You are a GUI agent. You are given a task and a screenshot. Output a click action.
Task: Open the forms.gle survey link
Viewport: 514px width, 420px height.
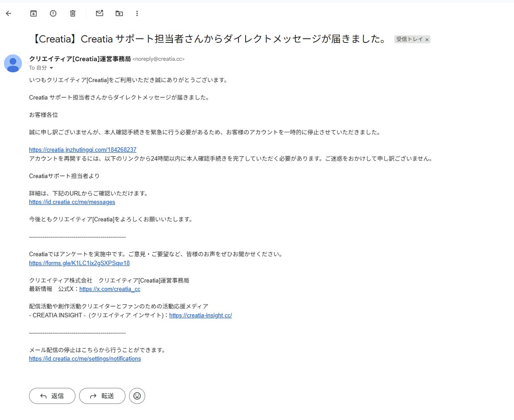coord(79,263)
